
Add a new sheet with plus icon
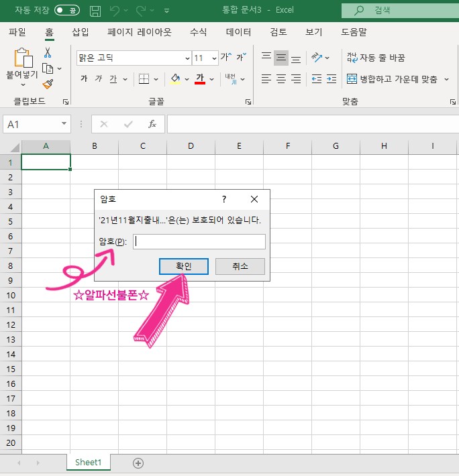(138, 463)
